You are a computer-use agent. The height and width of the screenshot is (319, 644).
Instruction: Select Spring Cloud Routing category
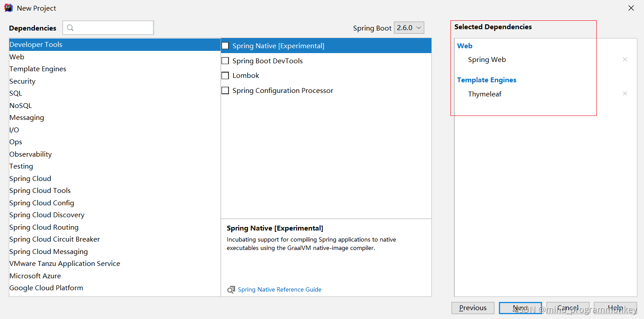pos(115,227)
